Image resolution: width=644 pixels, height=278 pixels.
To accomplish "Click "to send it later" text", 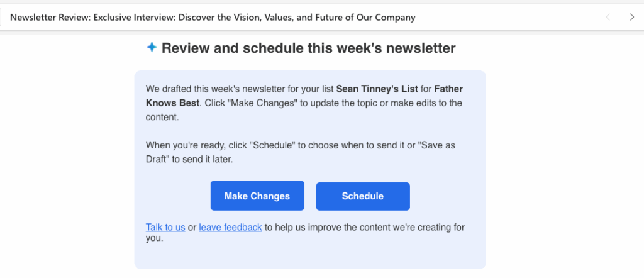I will click(201, 160).
